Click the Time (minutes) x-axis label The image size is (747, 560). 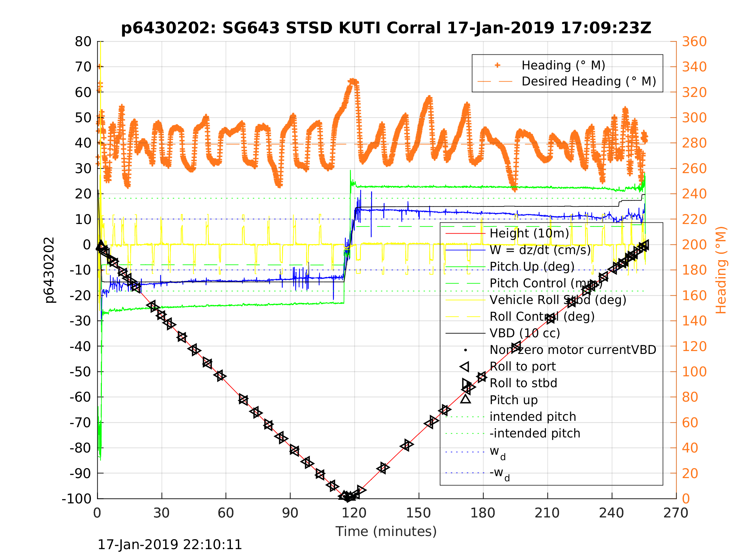[x=386, y=531]
